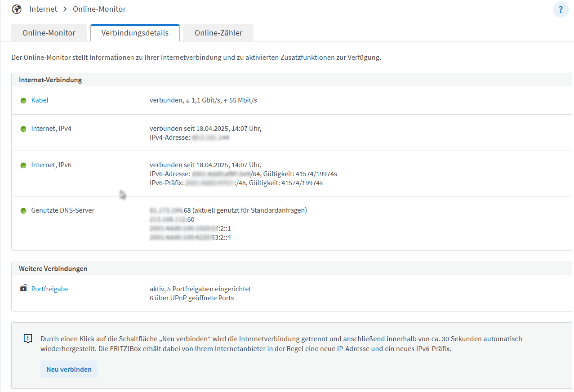Image resolution: width=574 pixels, height=392 pixels.
Task: Click the upstream arrow next to 55 Mbit/s
Action: tap(225, 101)
